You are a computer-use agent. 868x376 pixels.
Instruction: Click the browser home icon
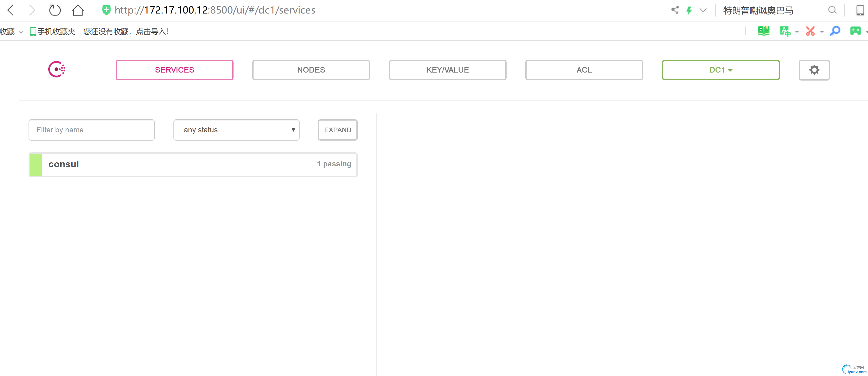click(78, 10)
